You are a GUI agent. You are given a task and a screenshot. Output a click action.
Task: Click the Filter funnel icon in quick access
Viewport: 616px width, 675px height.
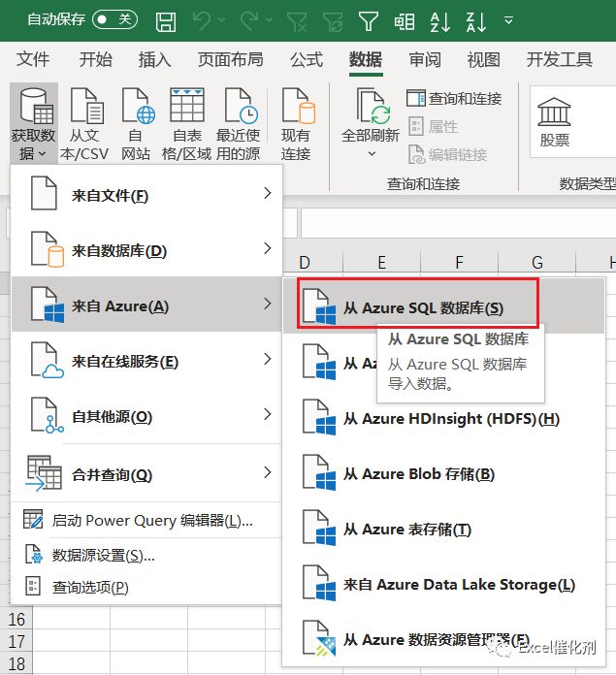[369, 21]
